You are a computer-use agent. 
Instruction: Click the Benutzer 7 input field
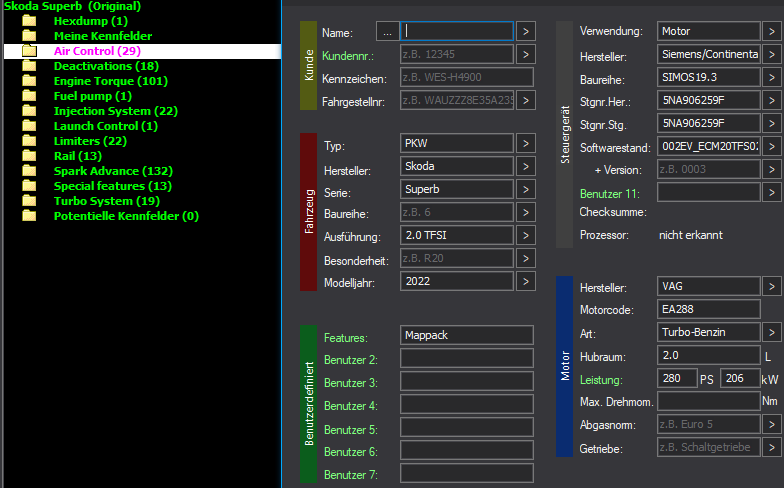tap(466, 473)
